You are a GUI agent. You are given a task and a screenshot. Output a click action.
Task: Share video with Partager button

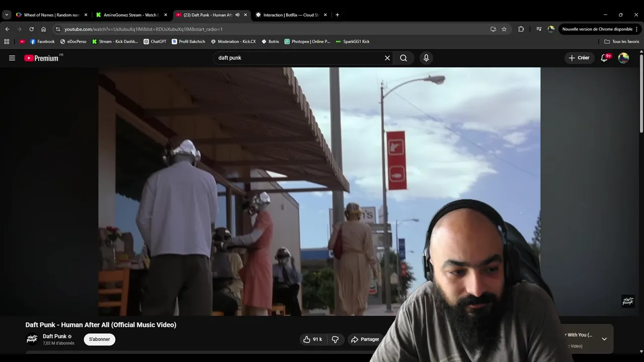point(365,339)
